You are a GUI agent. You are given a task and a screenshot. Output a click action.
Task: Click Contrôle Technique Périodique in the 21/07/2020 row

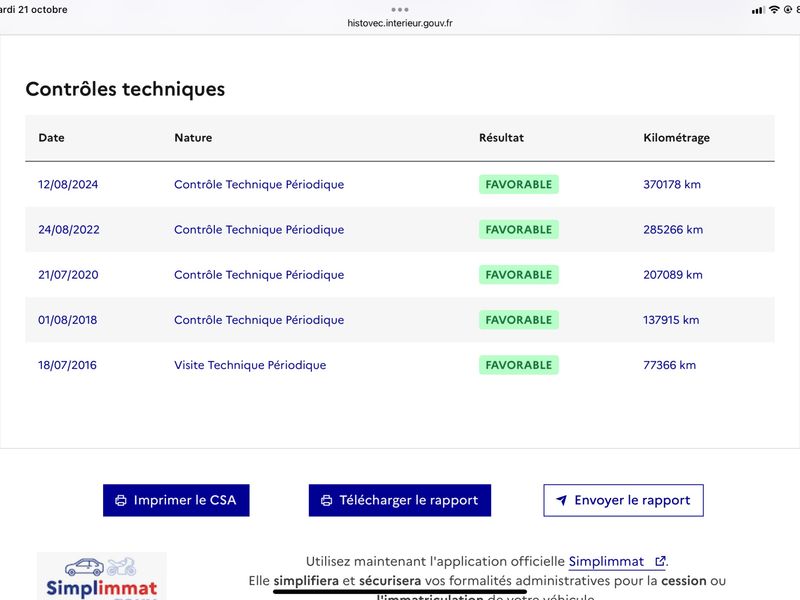pyautogui.click(x=259, y=275)
